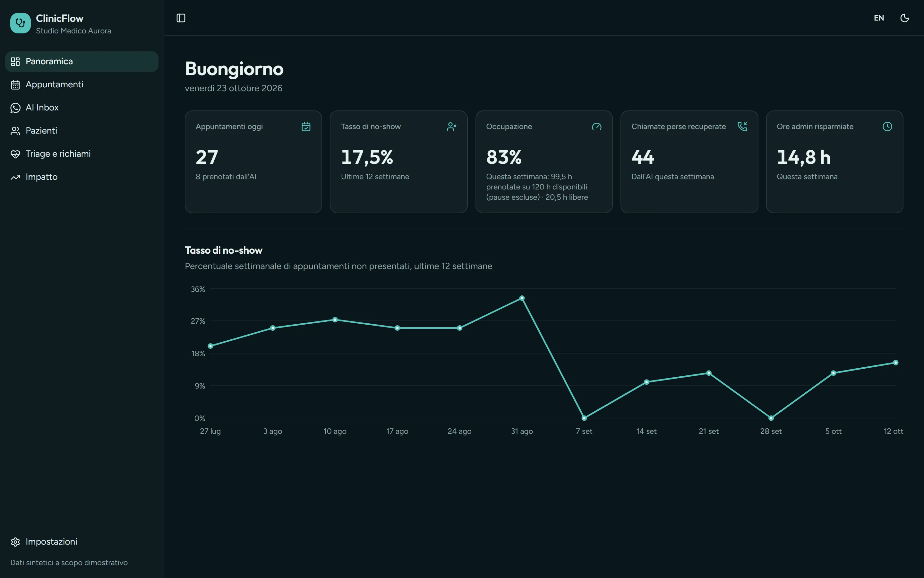Screen dimensions: 924x578
Task: Select the 7 set data point on the chart
Action: tap(584, 418)
